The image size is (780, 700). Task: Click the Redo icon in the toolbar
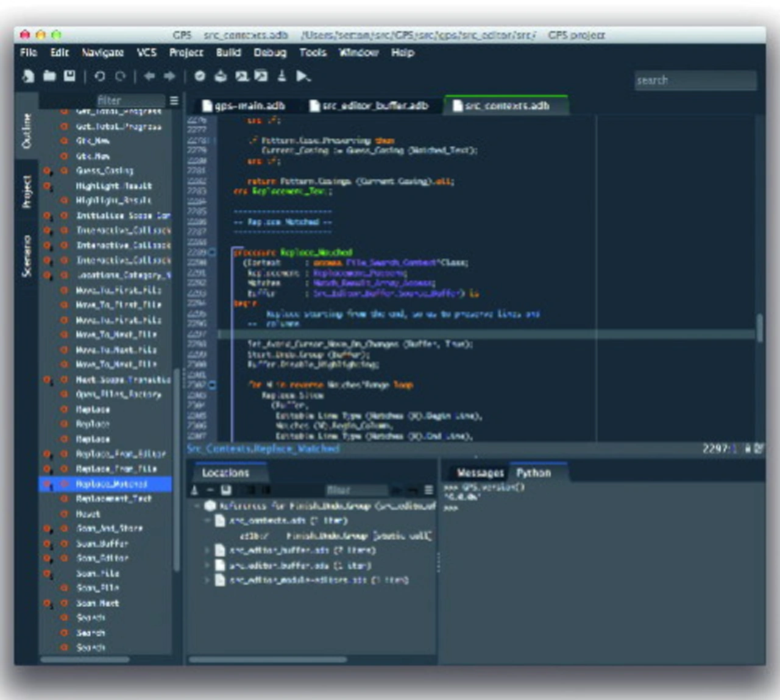[121, 76]
